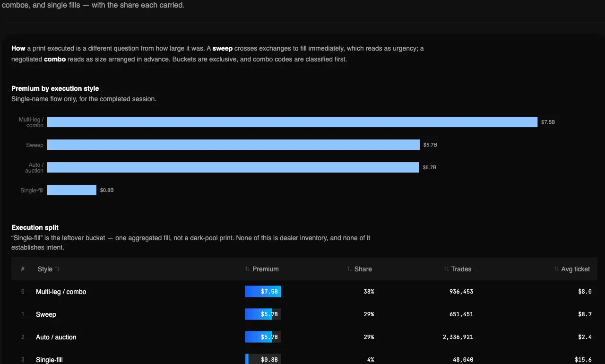The height and width of the screenshot is (364, 605).
Task: Select the Multi-leg / combo table row name
Action: click(x=61, y=292)
